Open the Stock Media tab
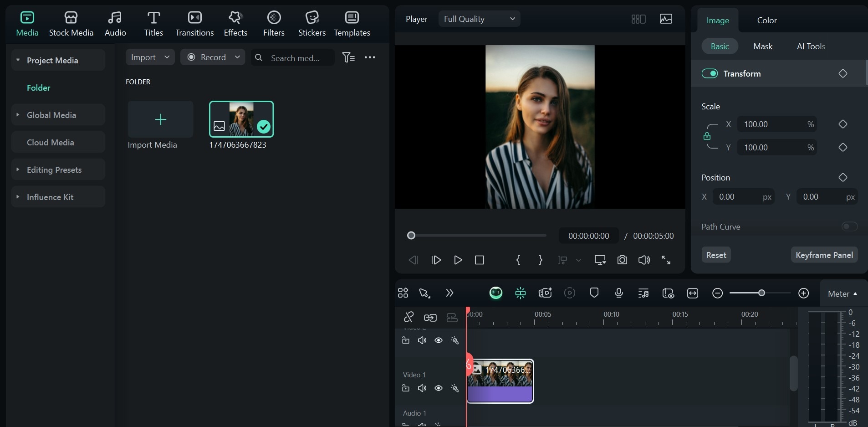Viewport: 868px width, 427px height. click(x=71, y=24)
